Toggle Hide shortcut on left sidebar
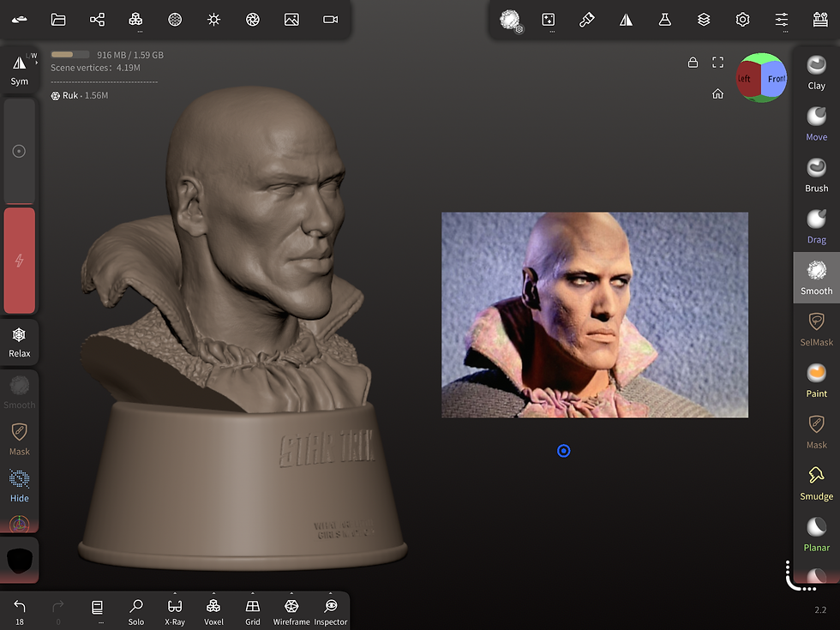840x630 pixels. 19,486
